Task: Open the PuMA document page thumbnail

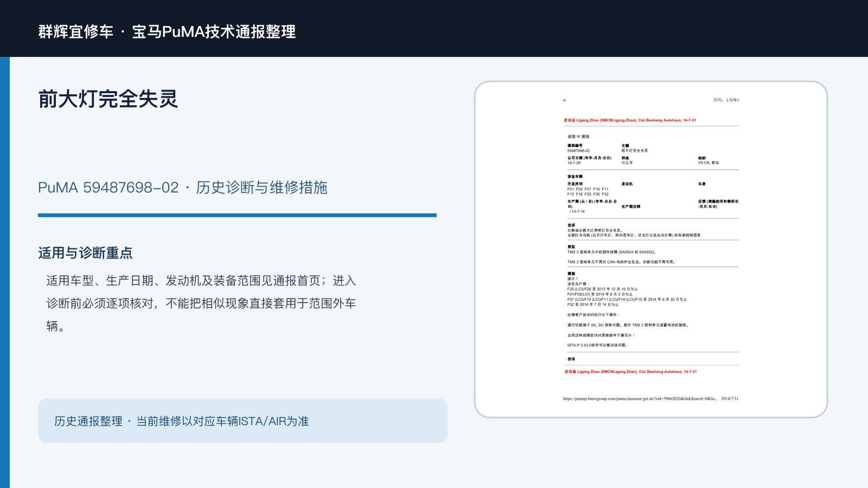Action: coord(651,249)
